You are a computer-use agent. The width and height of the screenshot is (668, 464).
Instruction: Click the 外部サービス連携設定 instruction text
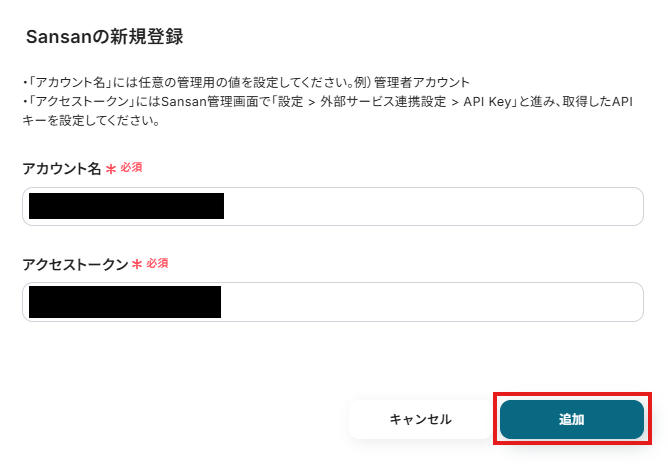383,102
